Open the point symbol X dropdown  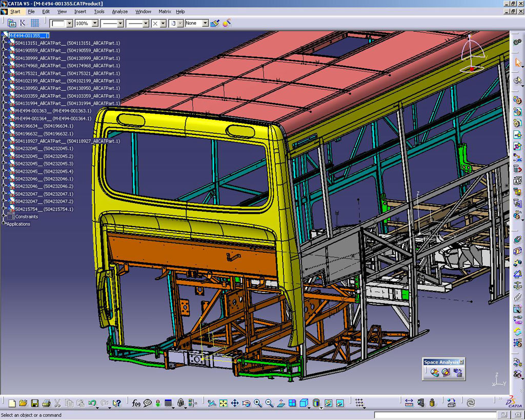[163, 23]
